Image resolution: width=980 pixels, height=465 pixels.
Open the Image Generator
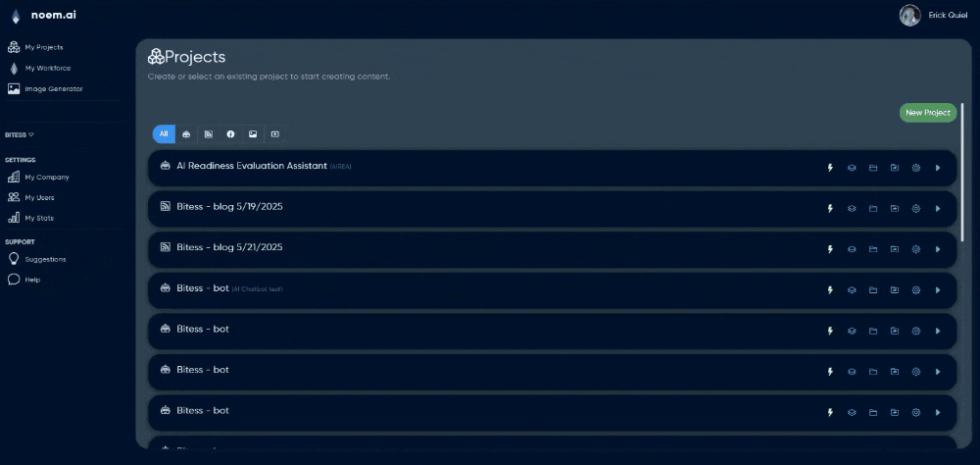tap(45, 89)
